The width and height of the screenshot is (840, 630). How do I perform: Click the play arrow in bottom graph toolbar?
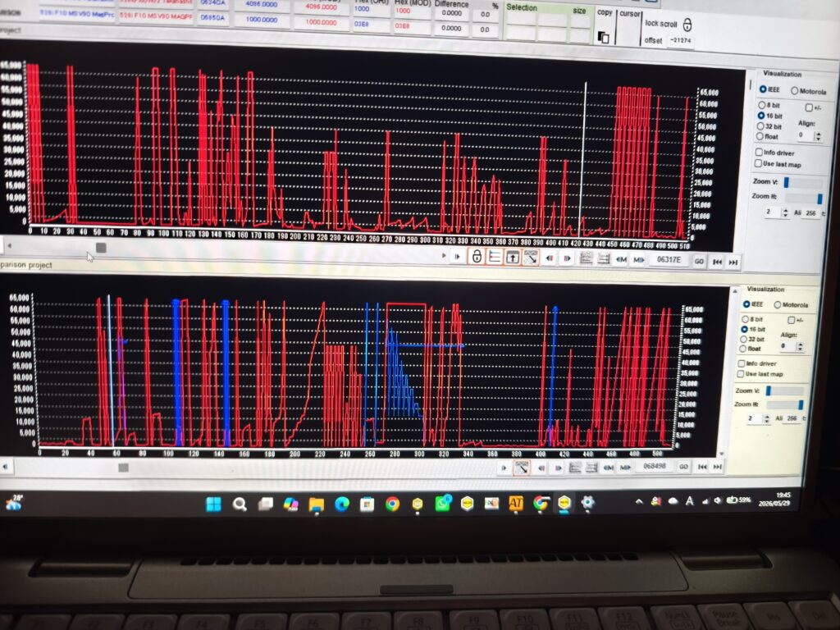[x=504, y=468]
